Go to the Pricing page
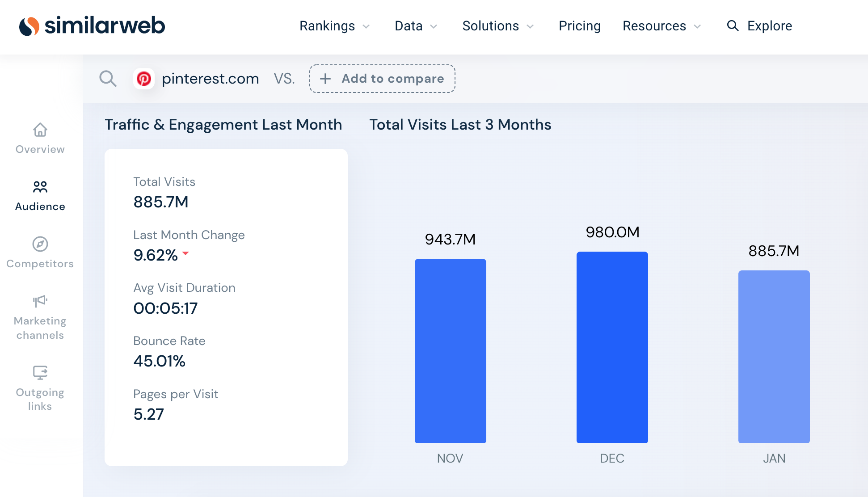Image resolution: width=868 pixels, height=497 pixels. [580, 26]
